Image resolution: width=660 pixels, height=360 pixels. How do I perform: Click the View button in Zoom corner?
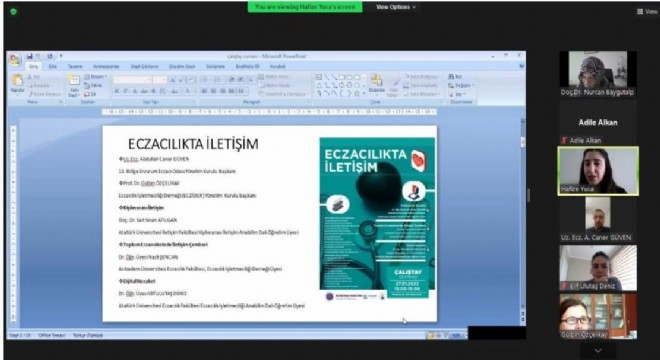(x=647, y=12)
